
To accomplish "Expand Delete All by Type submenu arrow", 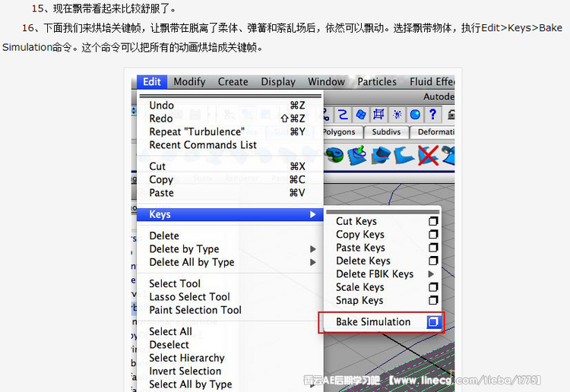I will (312, 262).
